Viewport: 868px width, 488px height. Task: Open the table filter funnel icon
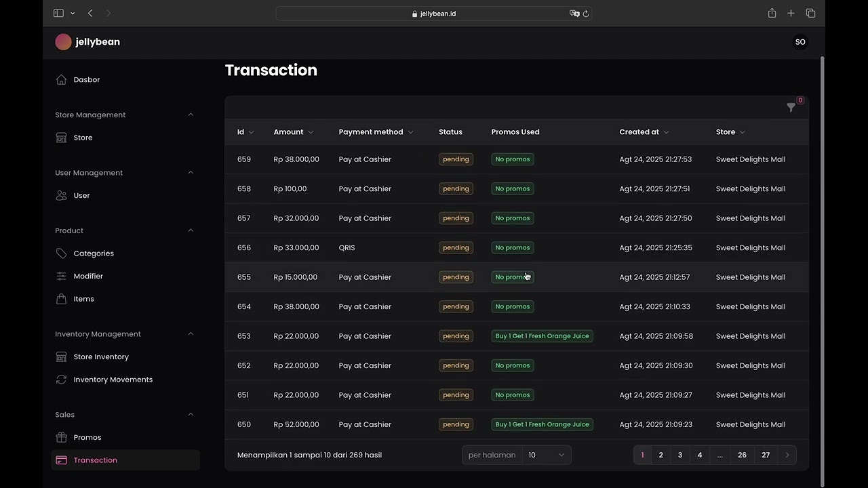[791, 107]
